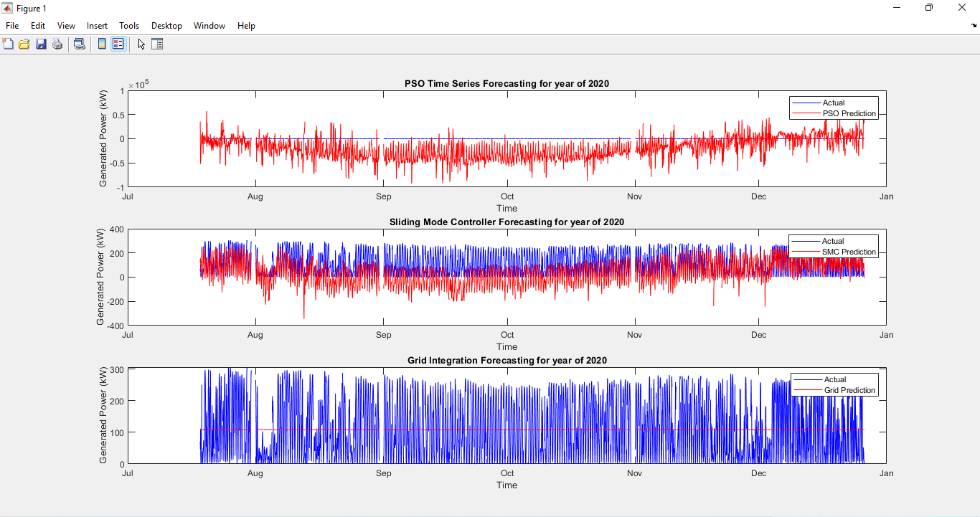This screenshot has width=980, height=517.
Task: Activate the Edit Plot arrow tool
Action: (141, 44)
